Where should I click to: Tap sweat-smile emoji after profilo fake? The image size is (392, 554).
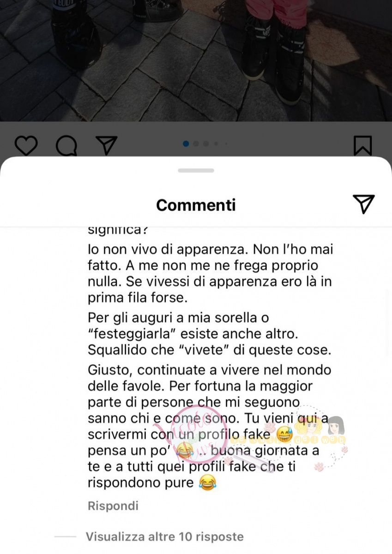(285, 434)
